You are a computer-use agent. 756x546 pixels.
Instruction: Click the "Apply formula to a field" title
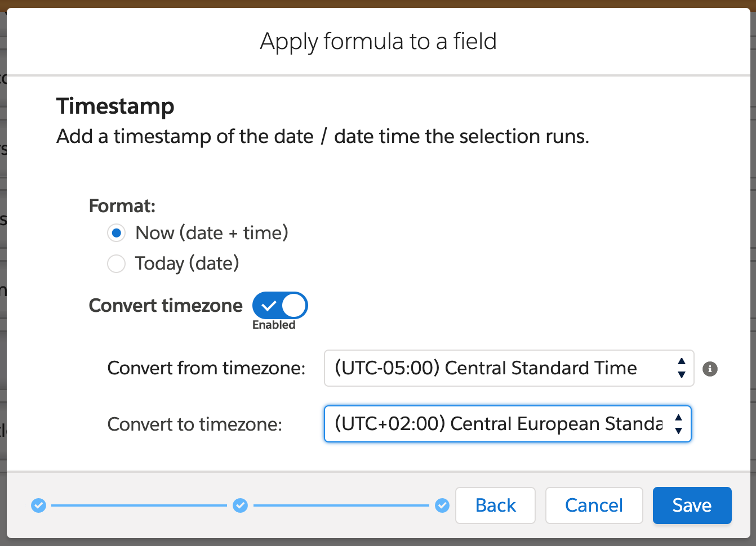pyautogui.click(x=378, y=42)
